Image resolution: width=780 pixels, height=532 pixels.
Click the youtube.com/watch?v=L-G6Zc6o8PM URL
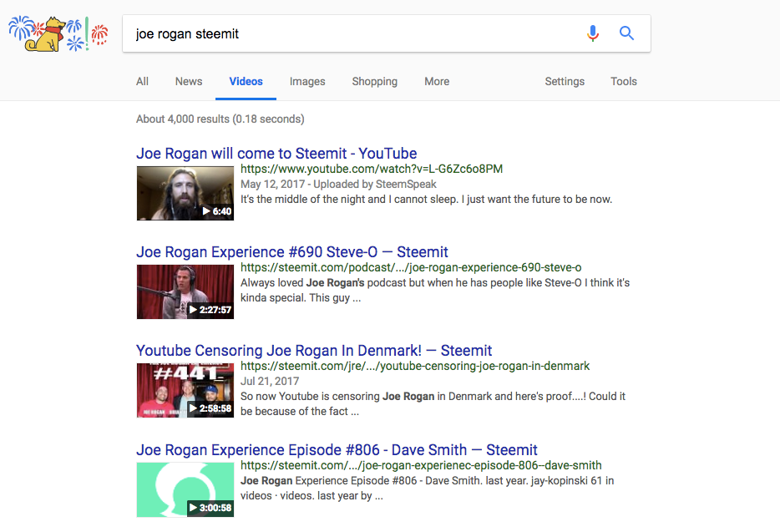pyautogui.click(x=372, y=170)
